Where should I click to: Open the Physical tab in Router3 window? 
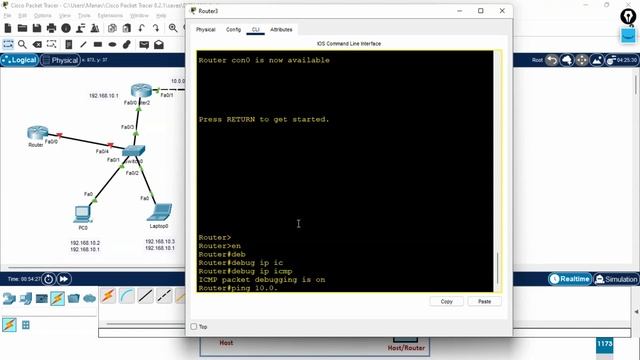pos(205,30)
